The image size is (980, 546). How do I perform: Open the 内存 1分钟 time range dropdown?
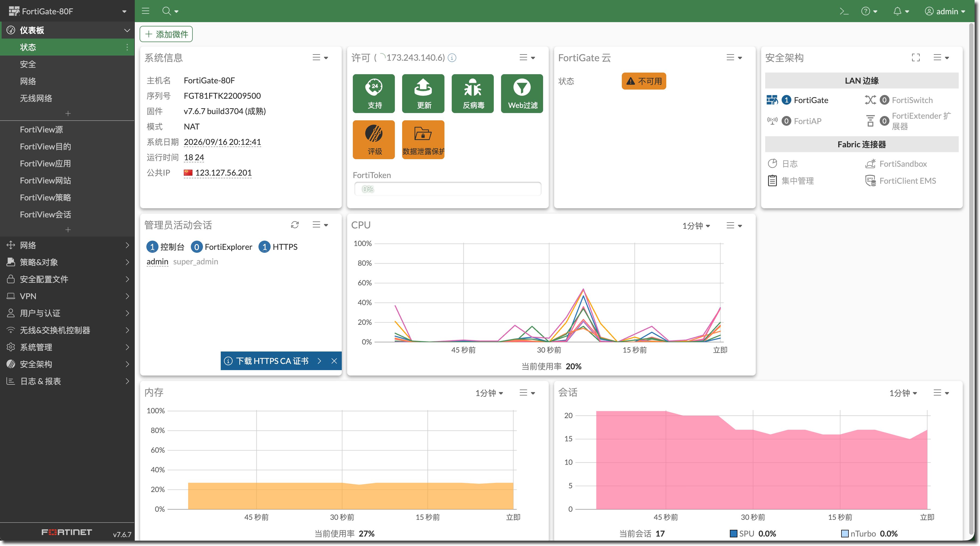tap(489, 393)
